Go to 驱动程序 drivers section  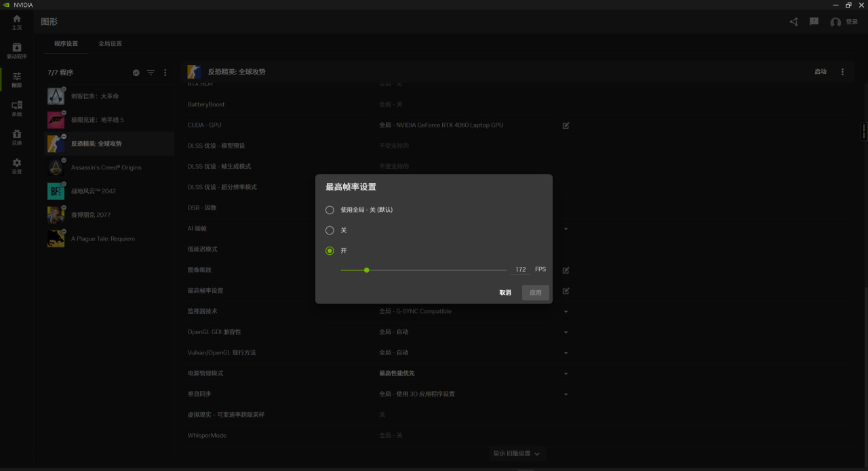(17, 51)
